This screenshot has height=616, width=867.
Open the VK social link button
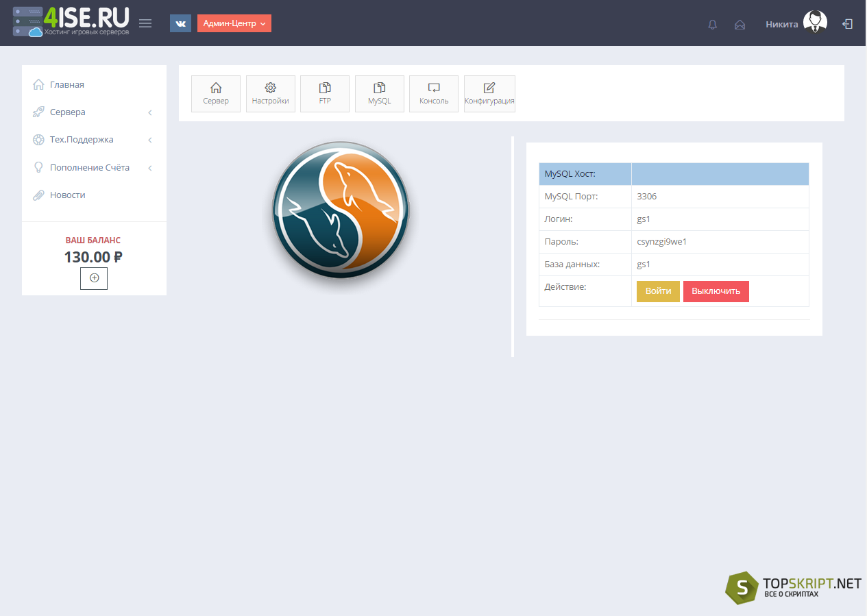180,23
